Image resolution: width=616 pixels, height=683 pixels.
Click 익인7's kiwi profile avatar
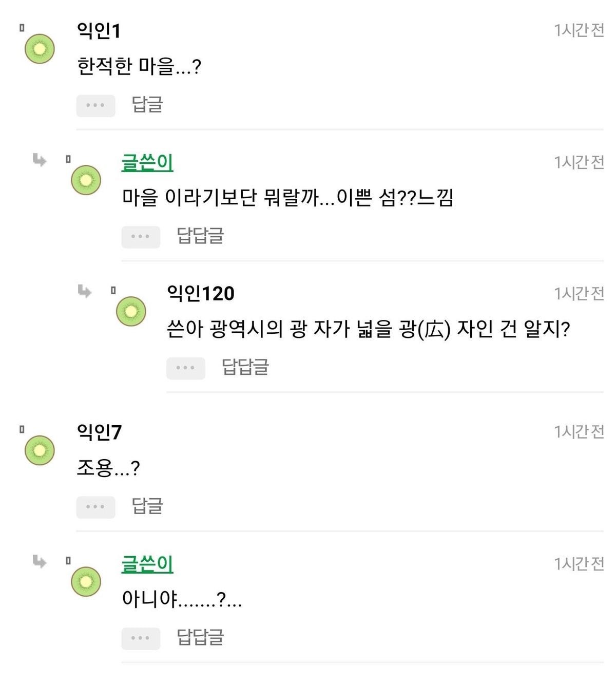click(40, 450)
